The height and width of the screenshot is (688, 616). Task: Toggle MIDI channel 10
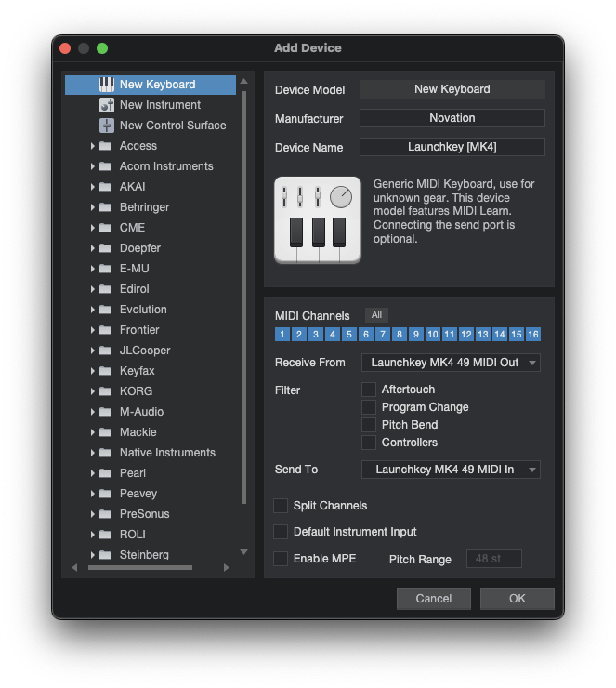[x=433, y=335]
